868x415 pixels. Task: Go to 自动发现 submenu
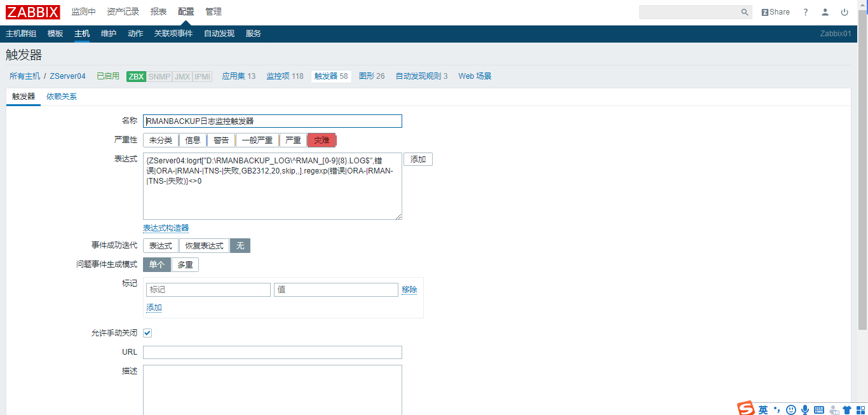219,34
